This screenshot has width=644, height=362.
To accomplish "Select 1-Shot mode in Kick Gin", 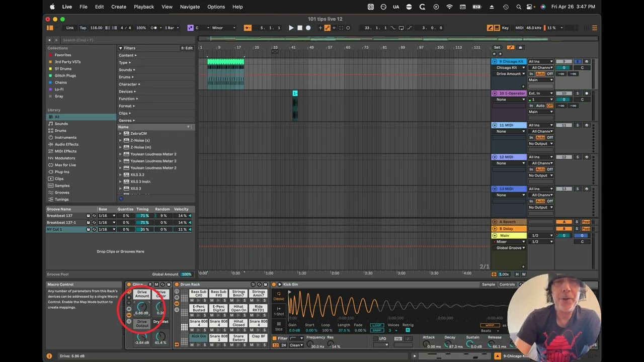I will tap(278, 311).
